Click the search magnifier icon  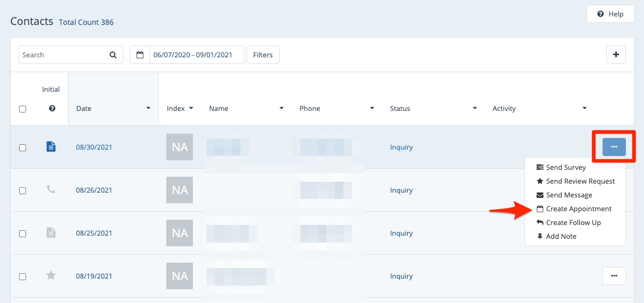tap(113, 55)
